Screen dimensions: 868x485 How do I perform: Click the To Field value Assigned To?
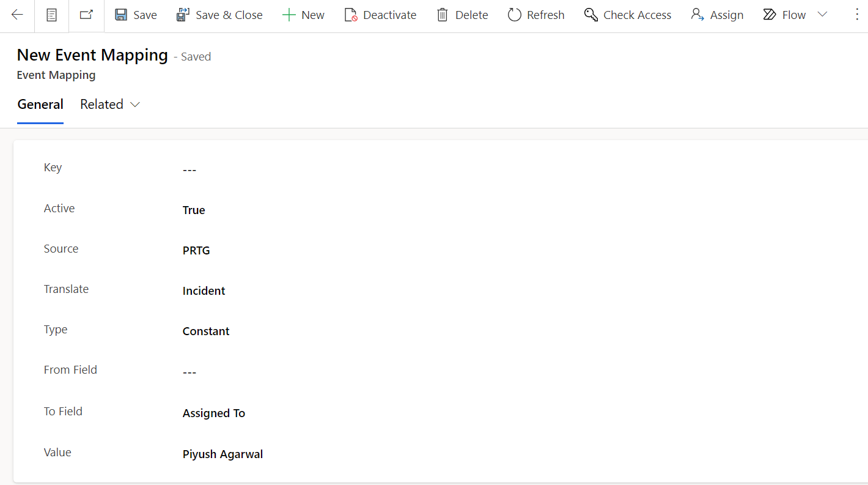[x=214, y=413]
